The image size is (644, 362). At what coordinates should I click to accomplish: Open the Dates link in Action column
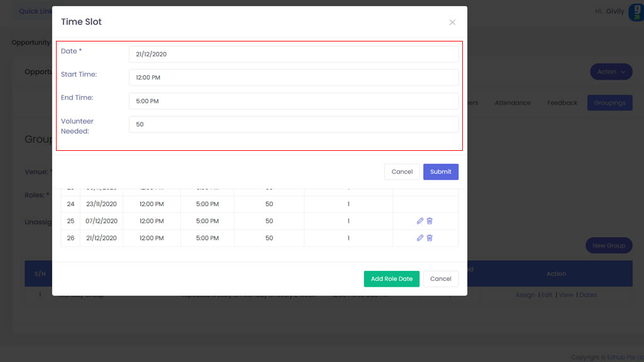pyautogui.click(x=588, y=295)
